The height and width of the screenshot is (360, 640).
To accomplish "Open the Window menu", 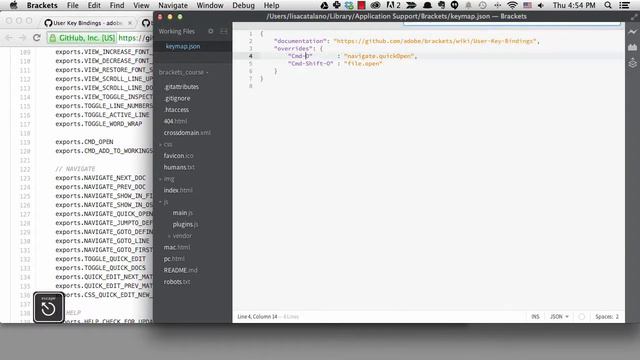I will pos(210,5).
